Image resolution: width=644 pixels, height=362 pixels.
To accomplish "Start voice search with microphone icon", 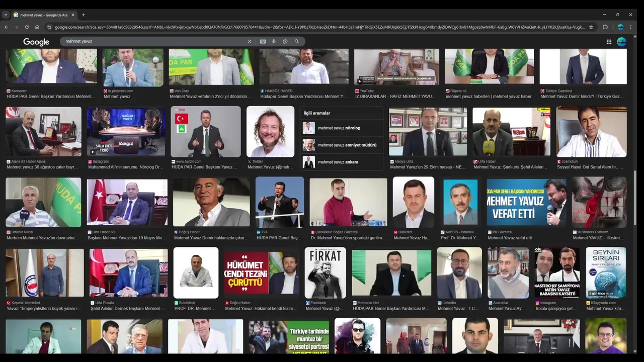I will pyautogui.click(x=274, y=41).
